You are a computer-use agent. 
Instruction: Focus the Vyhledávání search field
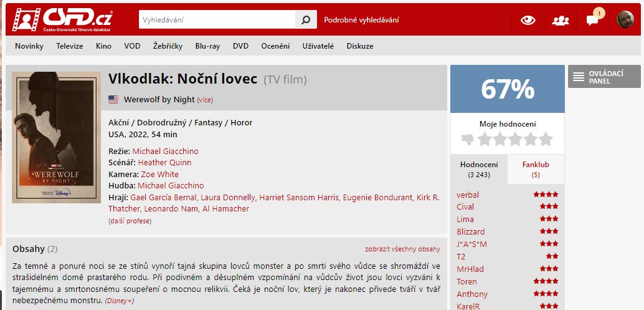[217, 20]
